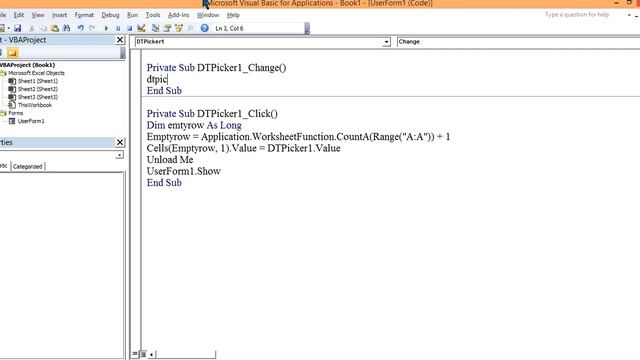Click the 'UserForm1.Show' line
This screenshot has height=360, width=640.
184,171
